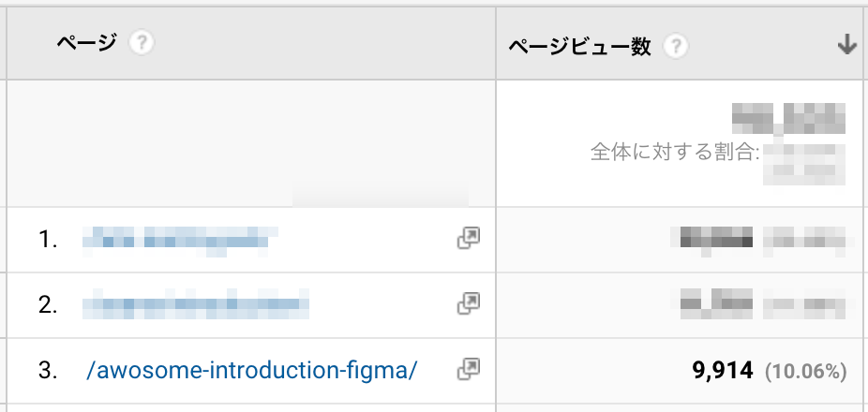The image size is (868, 412).
Task: Click the blurred pageview value in row 2
Action: click(x=717, y=303)
